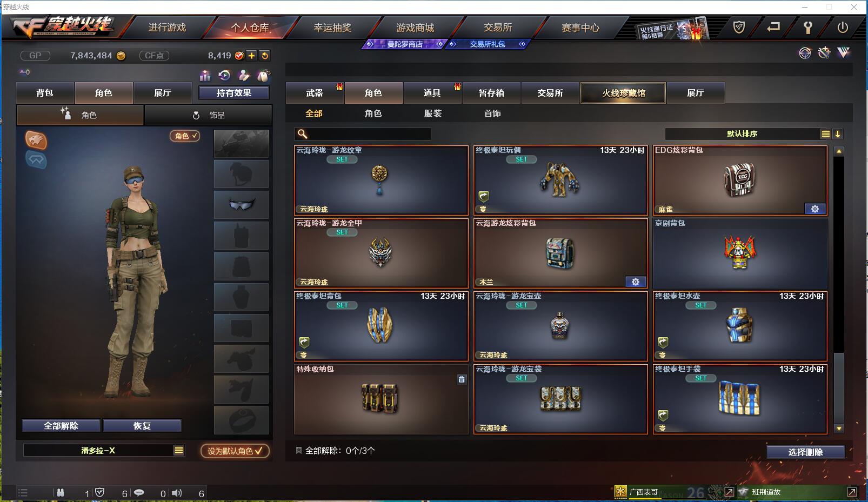Screen dimensions: 868x502
Task: Expand character name list for 潘多拉-X
Action: pos(179,450)
